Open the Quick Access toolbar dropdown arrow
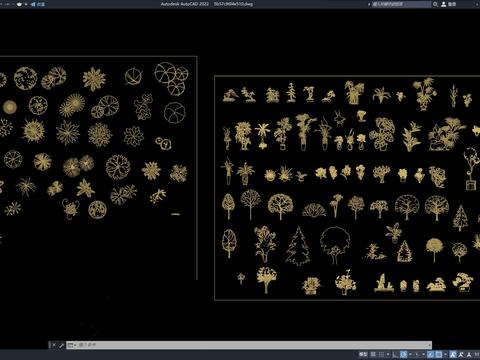This screenshot has height=360, width=480. coord(26,4)
